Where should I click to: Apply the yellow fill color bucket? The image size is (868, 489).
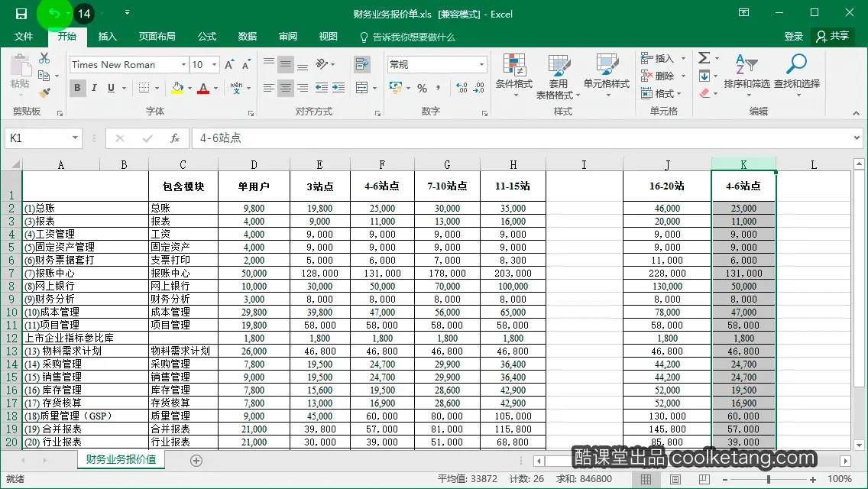[177, 88]
